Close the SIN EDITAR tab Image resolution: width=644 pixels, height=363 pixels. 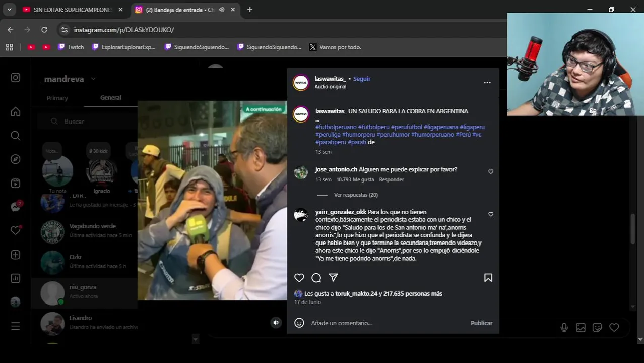point(120,10)
